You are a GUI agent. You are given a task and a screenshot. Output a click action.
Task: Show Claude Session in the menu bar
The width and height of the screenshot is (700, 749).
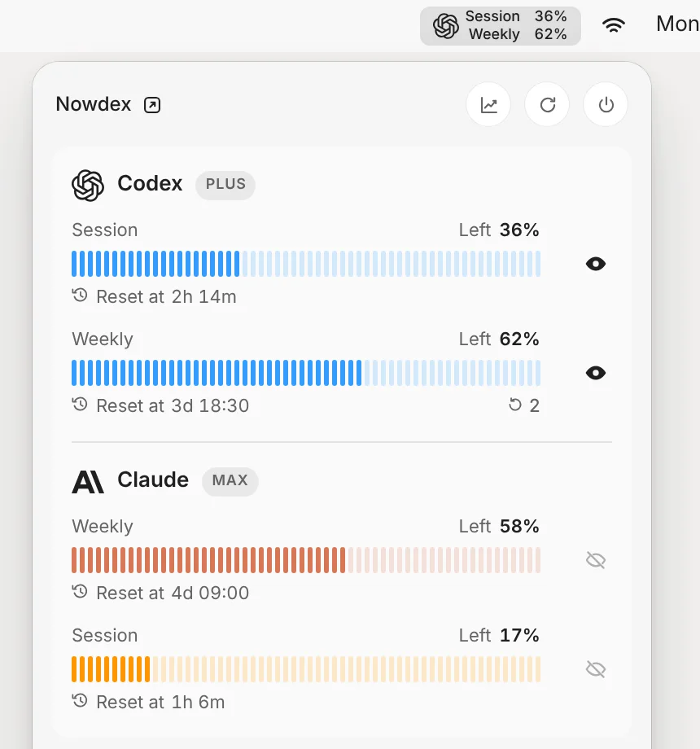tap(596, 669)
